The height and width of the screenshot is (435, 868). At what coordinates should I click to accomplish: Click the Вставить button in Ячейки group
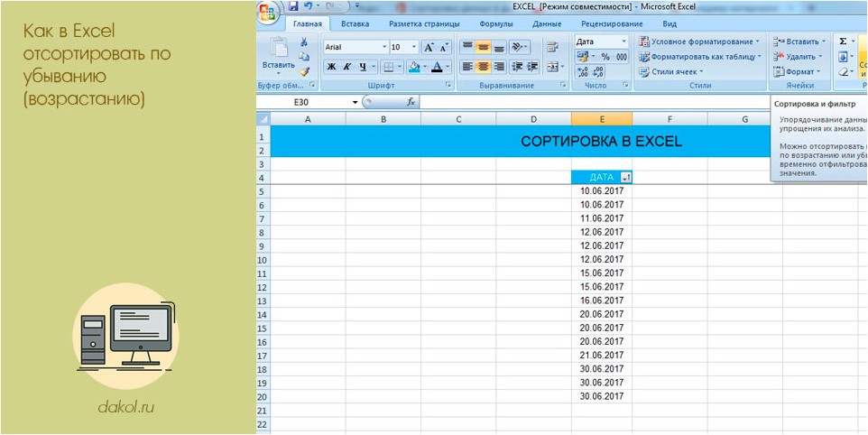[799, 42]
